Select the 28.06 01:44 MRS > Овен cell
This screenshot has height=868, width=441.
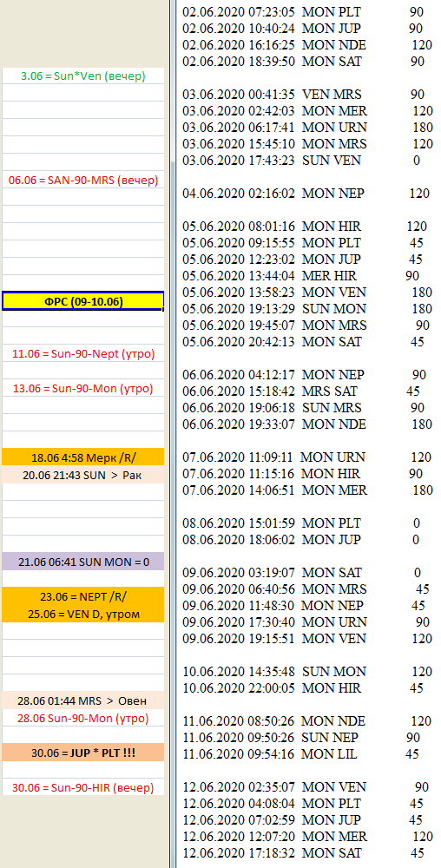pyautogui.click(x=83, y=700)
